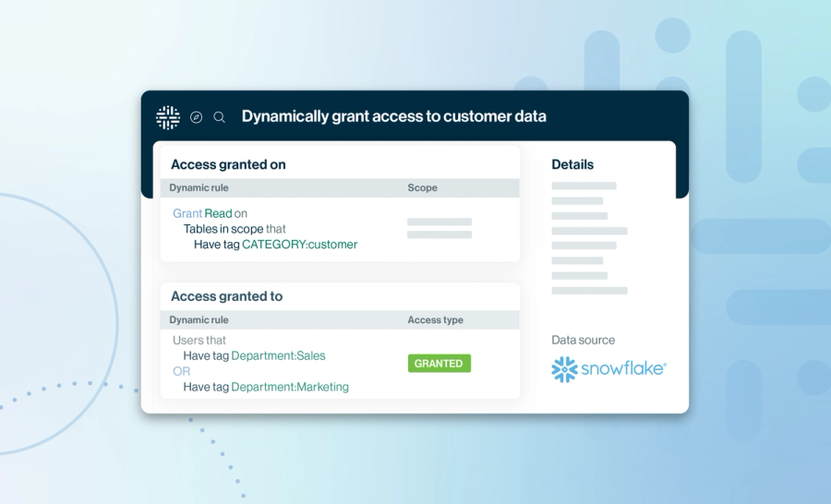Image resolution: width=831 pixels, height=504 pixels.
Task: Click Dynamic rule header above Users that
Action: click(199, 319)
